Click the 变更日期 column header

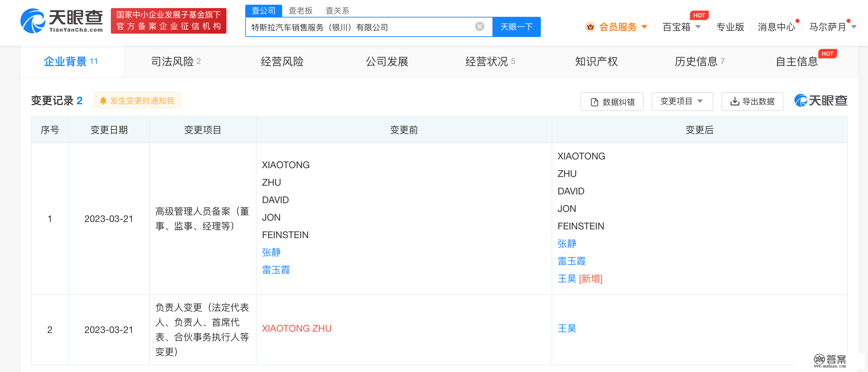[109, 130]
